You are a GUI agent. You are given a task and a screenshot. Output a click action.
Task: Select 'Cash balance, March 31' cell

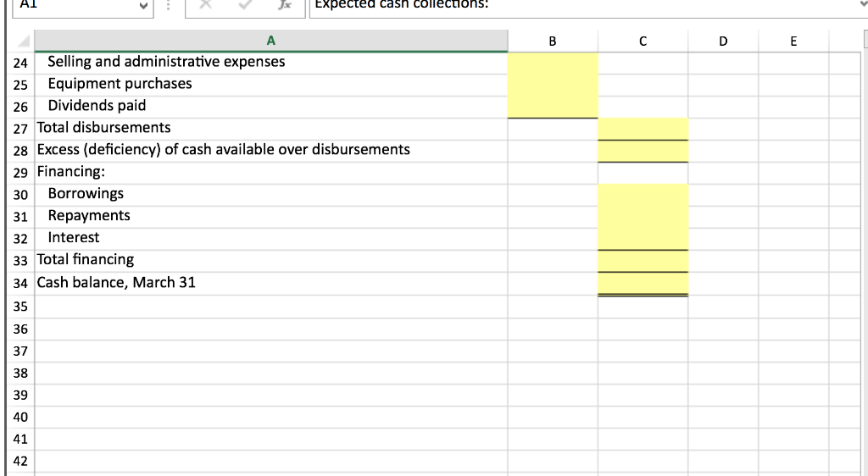coord(270,284)
